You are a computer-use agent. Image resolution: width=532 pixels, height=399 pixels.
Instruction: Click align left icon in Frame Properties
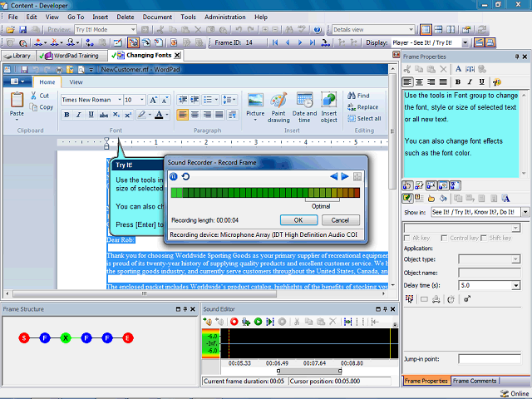tap(407, 81)
